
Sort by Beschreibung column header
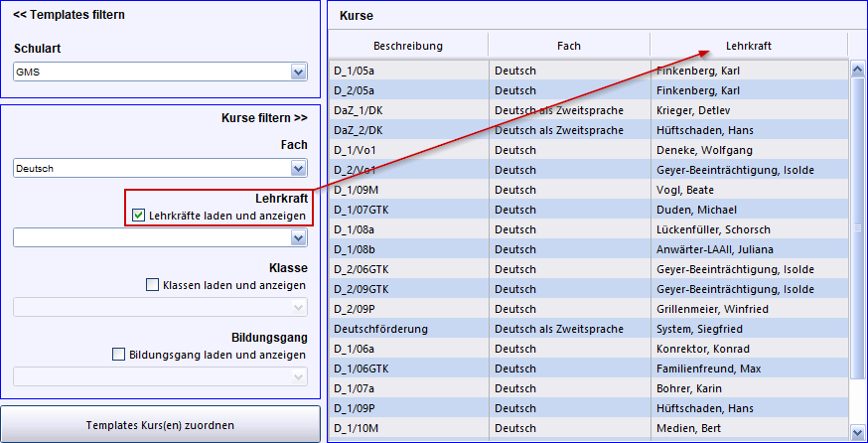408,46
